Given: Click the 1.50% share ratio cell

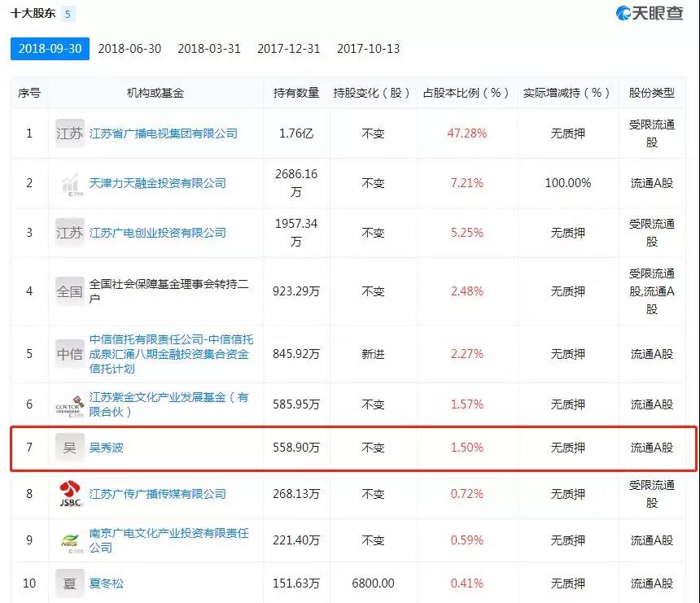Looking at the screenshot, I should 467,448.
